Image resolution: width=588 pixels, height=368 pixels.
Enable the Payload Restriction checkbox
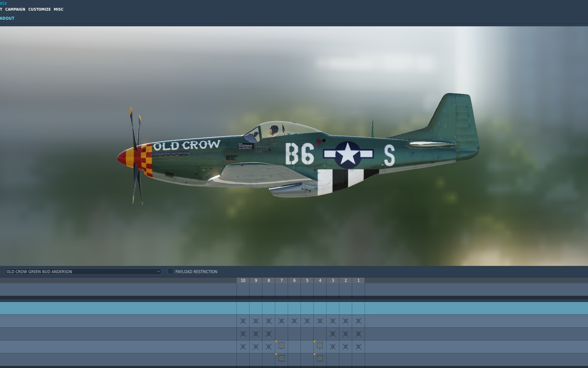point(170,271)
